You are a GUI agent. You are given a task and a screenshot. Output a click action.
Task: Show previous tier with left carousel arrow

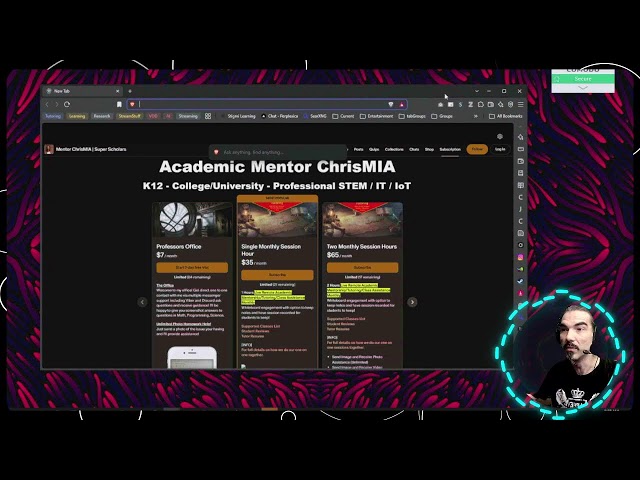(142, 302)
